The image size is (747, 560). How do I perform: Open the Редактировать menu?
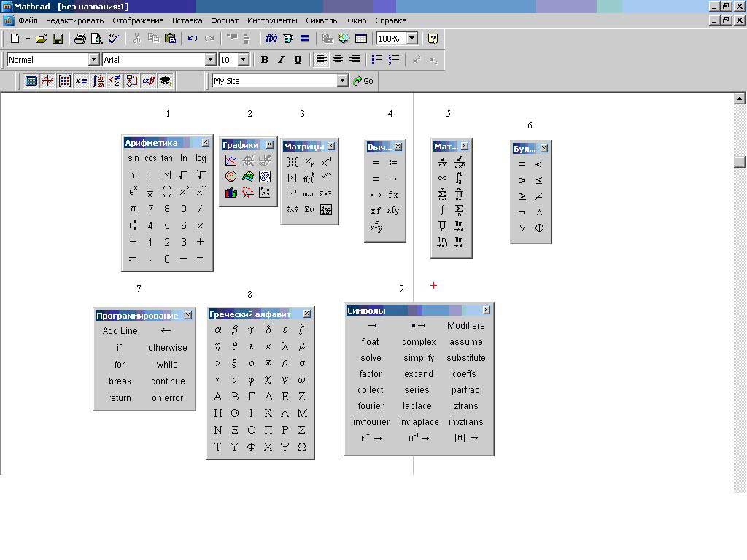(x=75, y=20)
